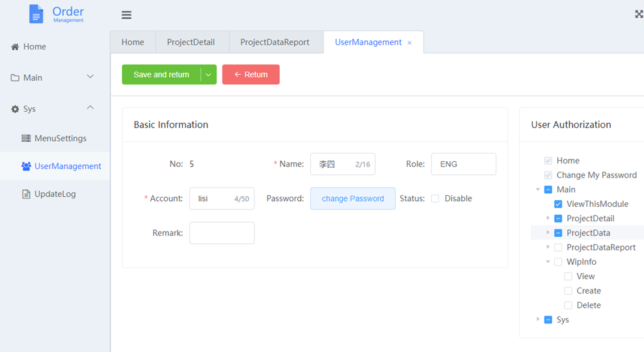Click the fullscreen expand icon
Screen dimensions: 644x352
pyautogui.click(x=639, y=14)
